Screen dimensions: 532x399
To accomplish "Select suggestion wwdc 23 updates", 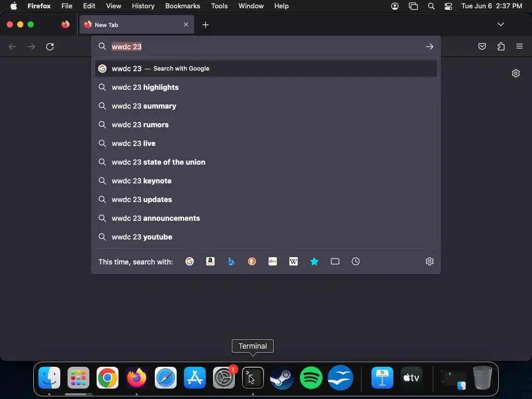I will click(265, 199).
